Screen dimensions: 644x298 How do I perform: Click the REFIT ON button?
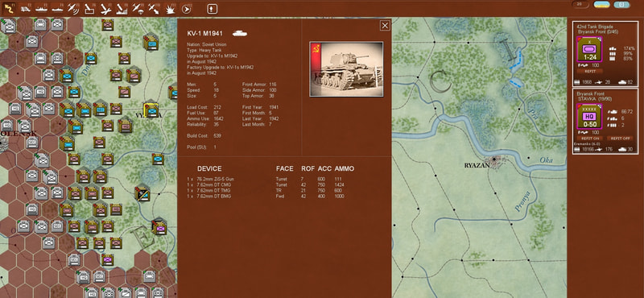click(589, 139)
